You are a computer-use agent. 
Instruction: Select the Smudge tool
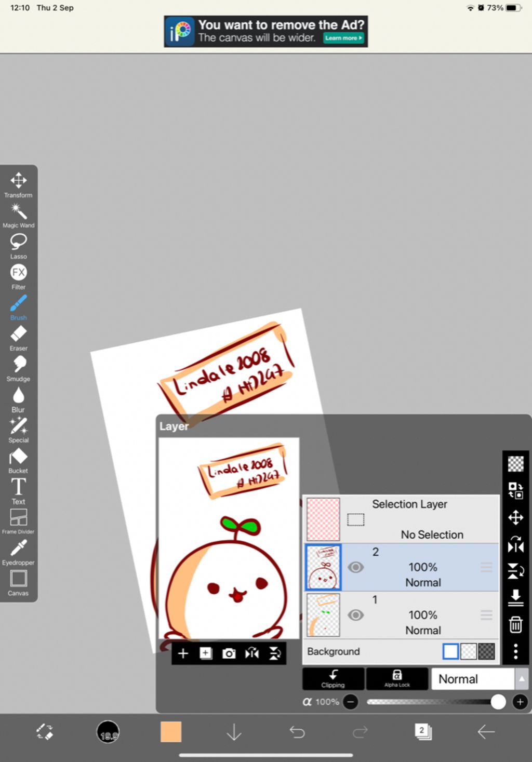(x=19, y=368)
